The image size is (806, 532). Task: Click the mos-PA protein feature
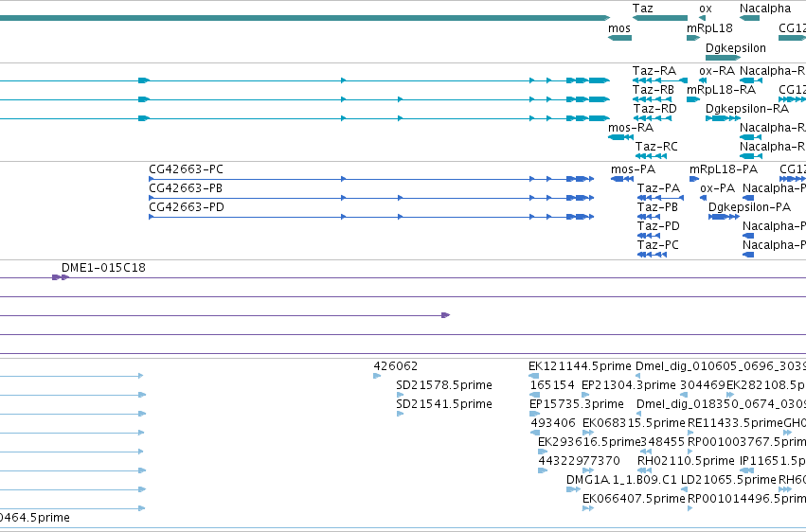point(622,179)
